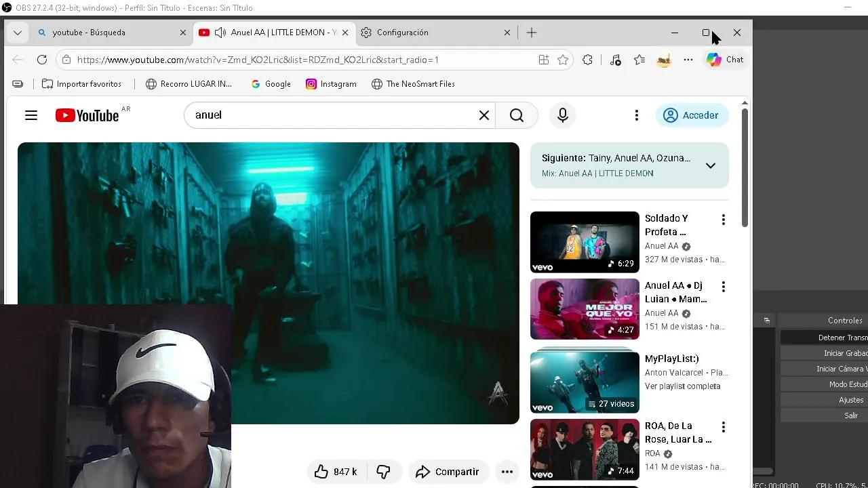The height and width of the screenshot is (488, 868).
Task: Clear the search query X icon
Action: pyautogui.click(x=484, y=115)
